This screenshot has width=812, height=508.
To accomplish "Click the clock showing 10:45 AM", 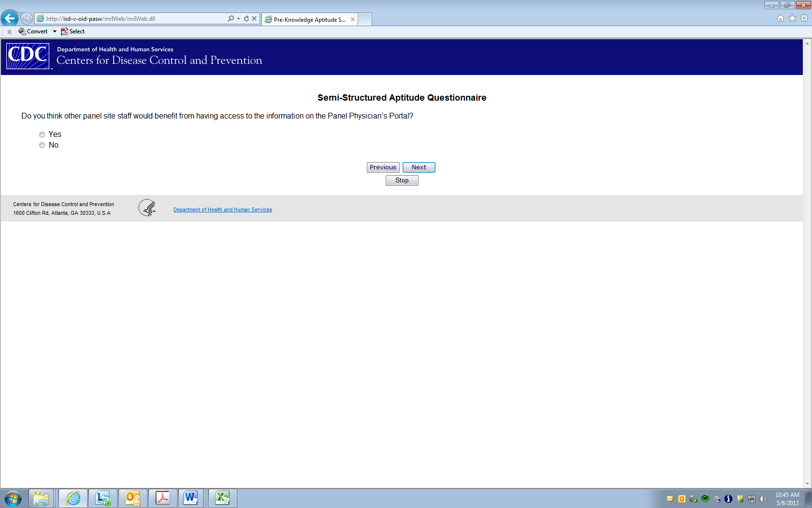I will coord(787,499).
